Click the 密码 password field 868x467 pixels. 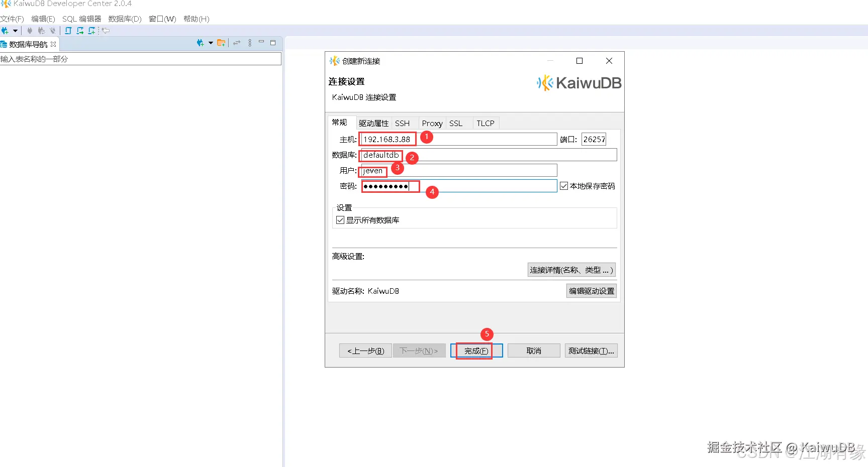click(459, 186)
